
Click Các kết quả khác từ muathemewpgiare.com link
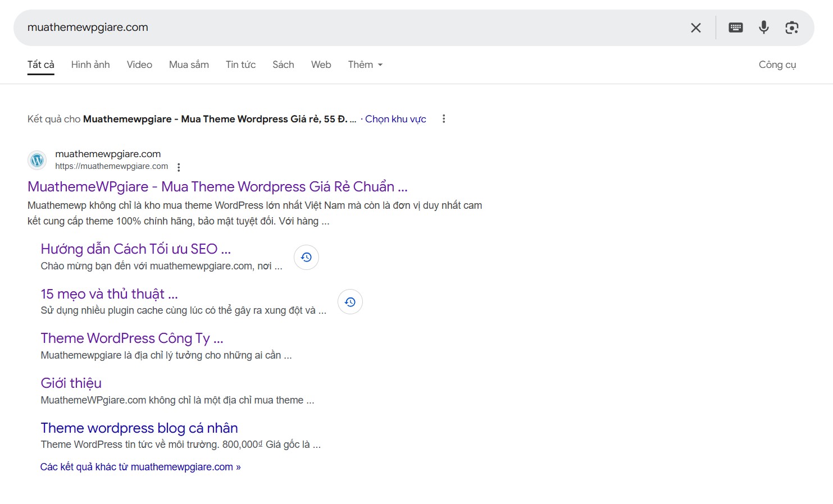[140, 467]
